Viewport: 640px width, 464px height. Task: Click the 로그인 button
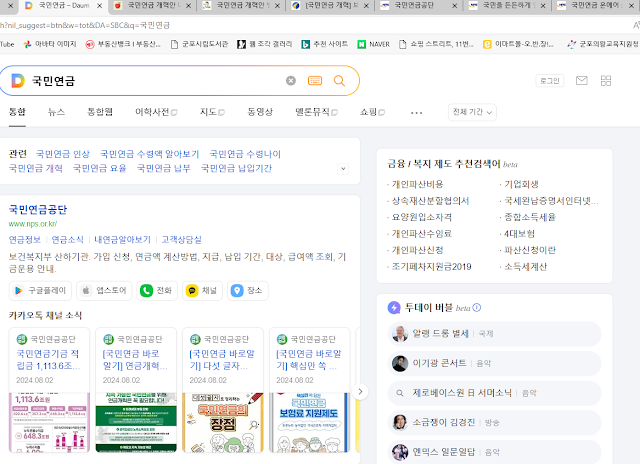[x=550, y=81]
